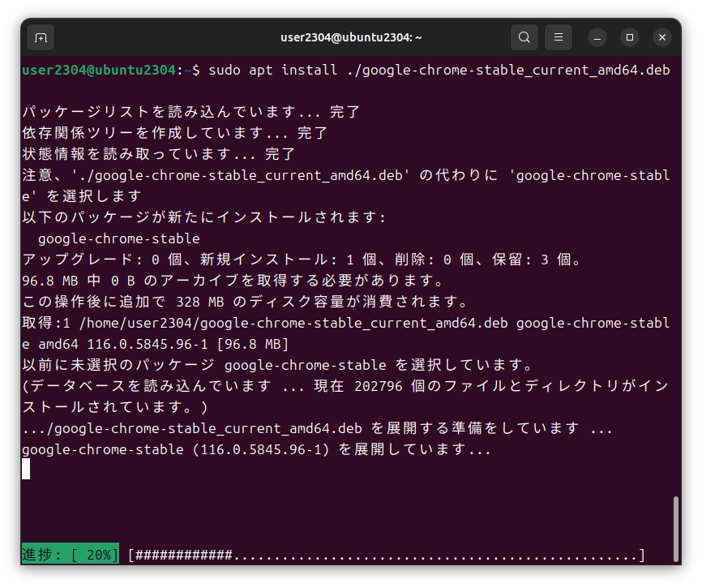This screenshot has height=588, width=702.
Task: Close the terminal window
Action: point(662,37)
